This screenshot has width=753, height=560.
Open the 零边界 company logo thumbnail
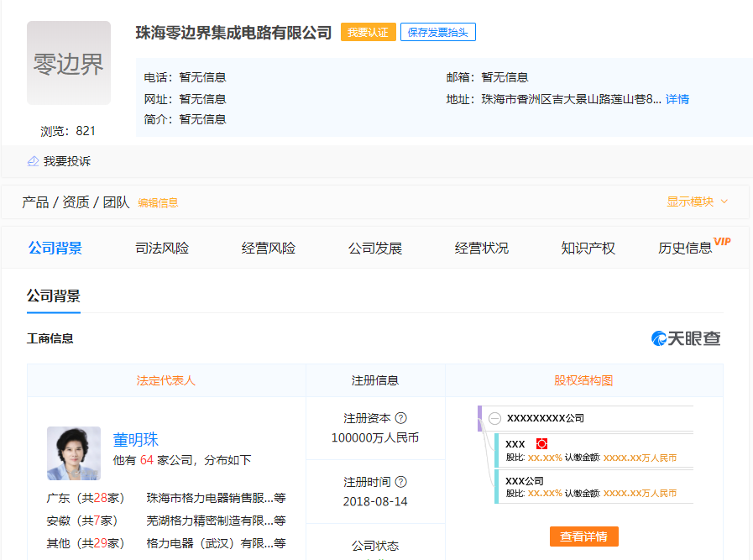tap(69, 63)
